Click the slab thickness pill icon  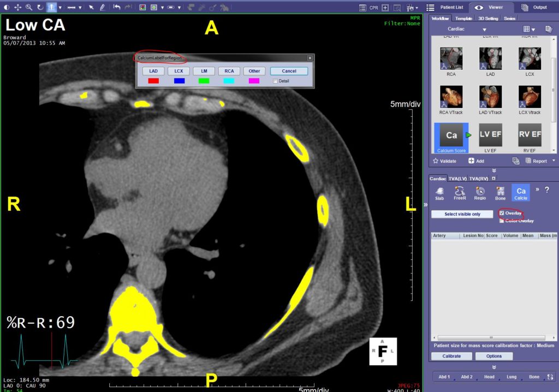coord(171,7)
